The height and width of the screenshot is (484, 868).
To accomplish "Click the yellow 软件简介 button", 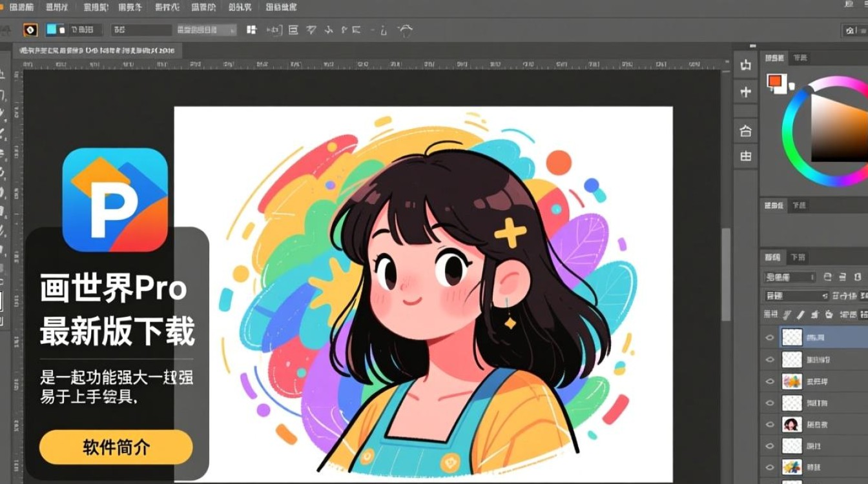I will tap(116, 447).
